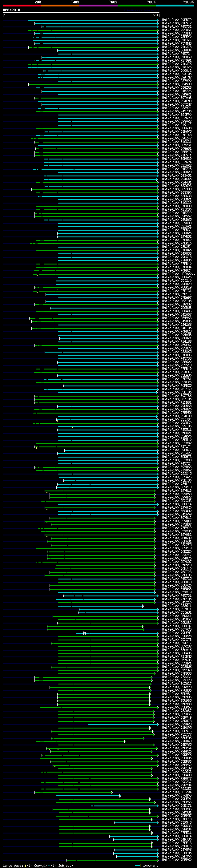Click the orange ~40% identity legend bar
The height and width of the screenshot is (868, 197).
point(60,6)
